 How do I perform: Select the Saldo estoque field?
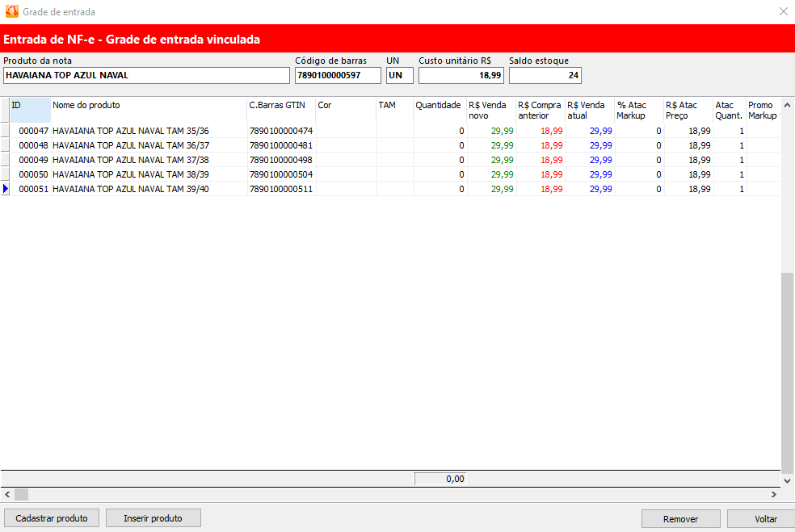click(545, 75)
